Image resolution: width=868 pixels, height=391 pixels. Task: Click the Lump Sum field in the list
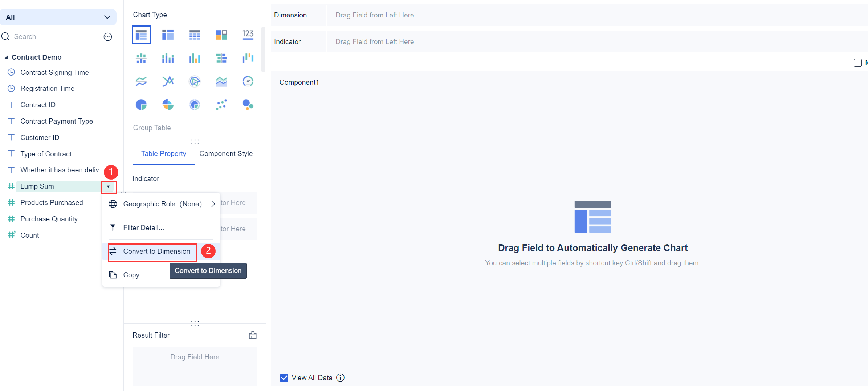[x=37, y=186]
